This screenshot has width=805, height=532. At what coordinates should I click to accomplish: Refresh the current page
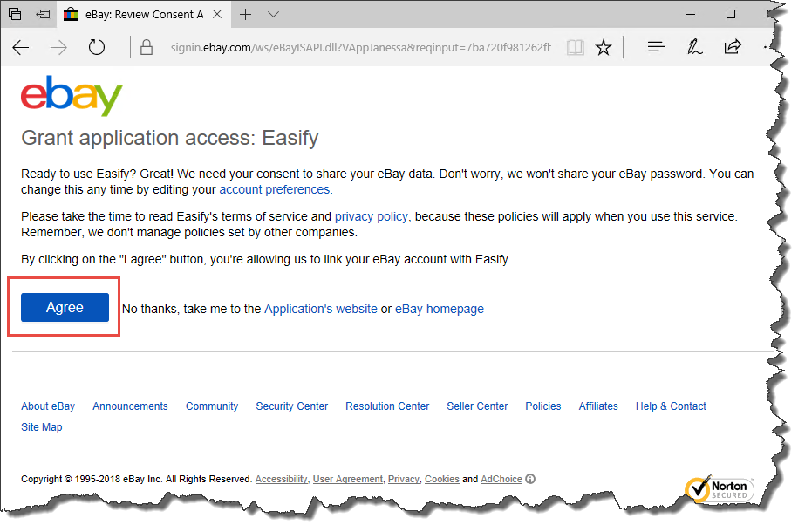pyautogui.click(x=97, y=47)
